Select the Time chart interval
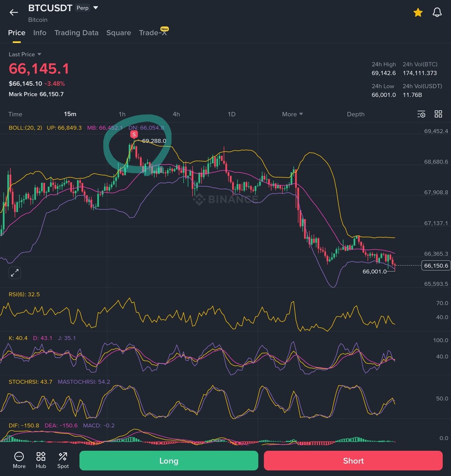The image size is (451, 476). [15, 114]
